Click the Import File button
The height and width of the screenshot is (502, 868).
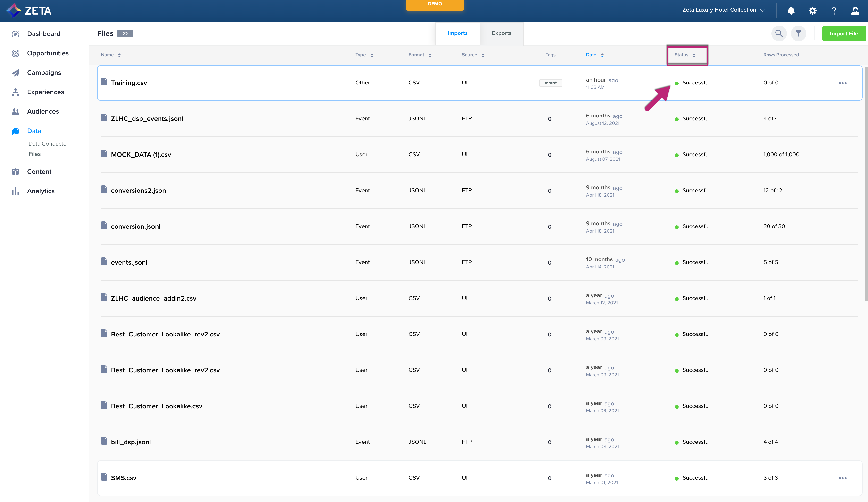click(843, 33)
